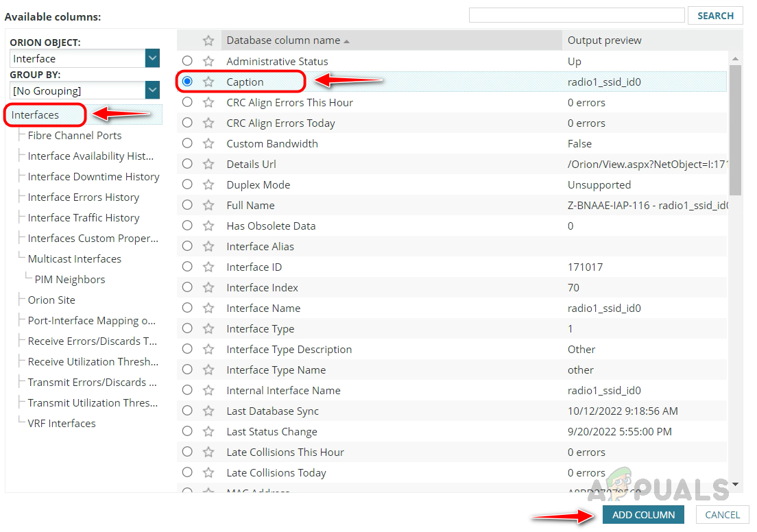
Task: Star the Interface Type Name row
Action: pyautogui.click(x=208, y=370)
